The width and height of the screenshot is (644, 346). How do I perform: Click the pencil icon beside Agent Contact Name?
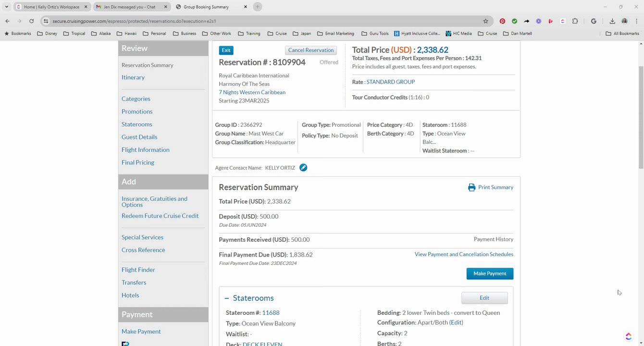[x=303, y=168]
